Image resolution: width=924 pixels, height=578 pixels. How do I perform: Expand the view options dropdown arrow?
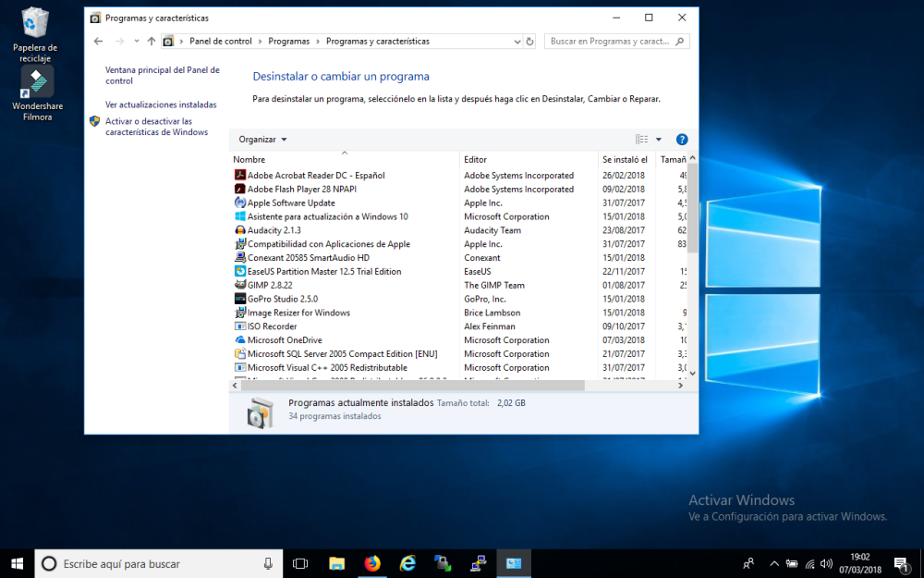[x=659, y=140]
